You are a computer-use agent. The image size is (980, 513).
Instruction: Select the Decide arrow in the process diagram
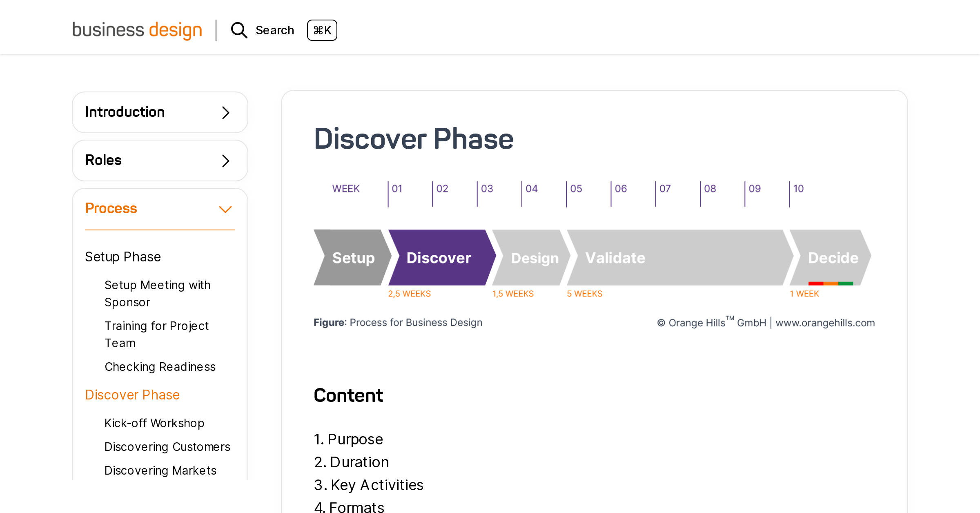[833, 257]
